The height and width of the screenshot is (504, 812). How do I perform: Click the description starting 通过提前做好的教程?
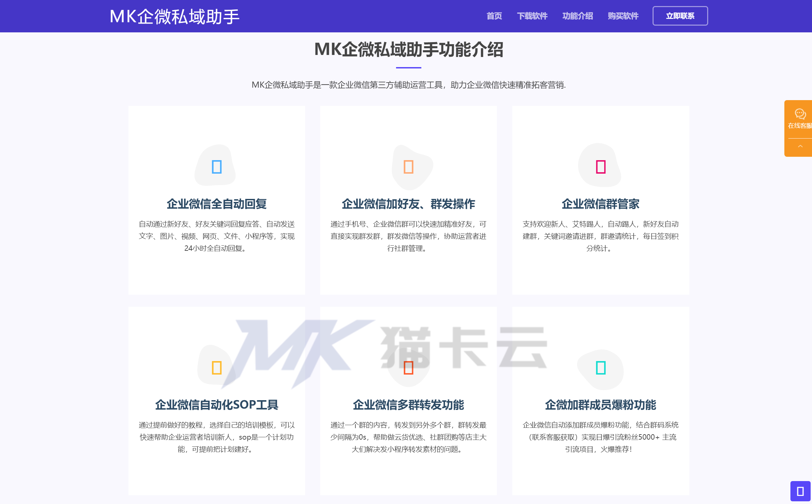tap(216, 437)
